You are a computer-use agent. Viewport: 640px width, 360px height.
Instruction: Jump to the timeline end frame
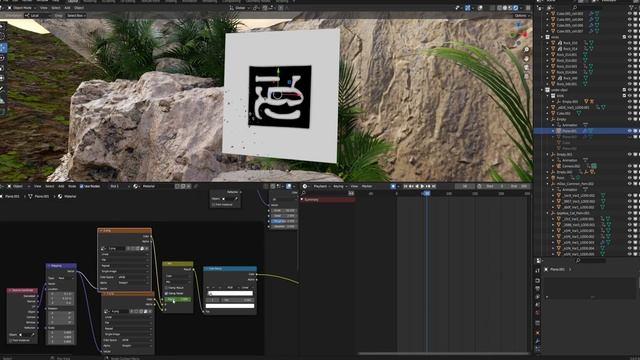(x=434, y=186)
